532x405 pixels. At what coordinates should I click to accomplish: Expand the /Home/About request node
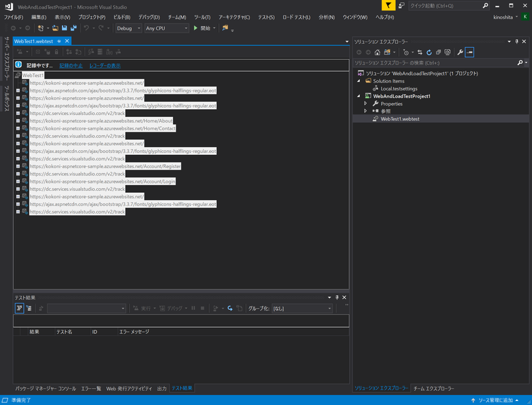click(x=18, y=121)
